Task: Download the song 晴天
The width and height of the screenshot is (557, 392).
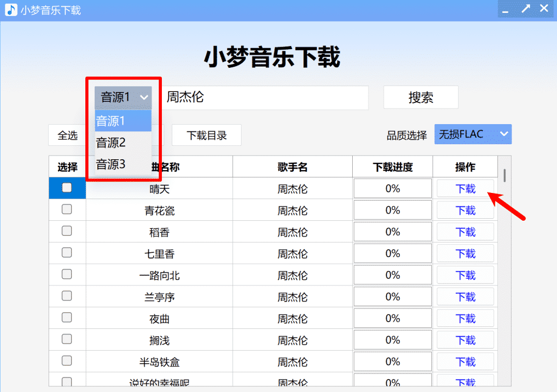Action: click(464, 188)
